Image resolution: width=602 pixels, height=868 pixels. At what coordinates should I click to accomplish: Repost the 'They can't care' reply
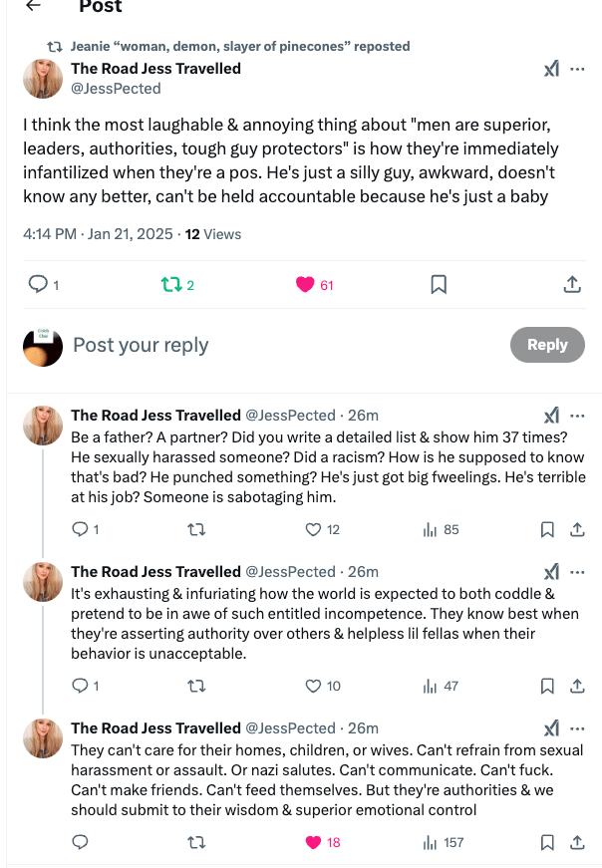click(x=196, y=842)
